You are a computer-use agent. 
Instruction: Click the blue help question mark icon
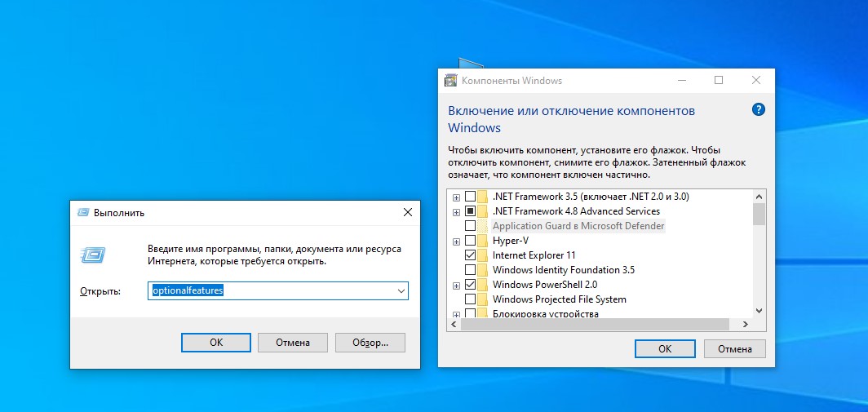[759, 109]
